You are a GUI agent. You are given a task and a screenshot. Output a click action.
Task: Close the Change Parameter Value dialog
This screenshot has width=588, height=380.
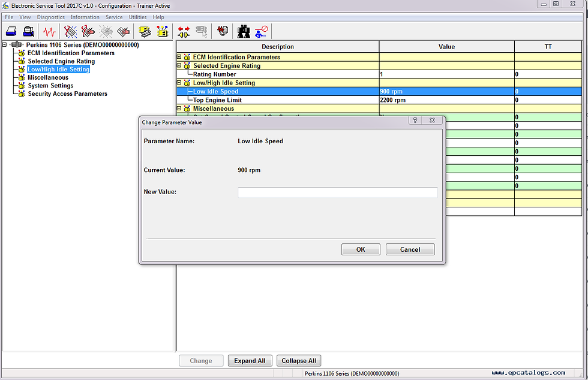coord(432,120)
